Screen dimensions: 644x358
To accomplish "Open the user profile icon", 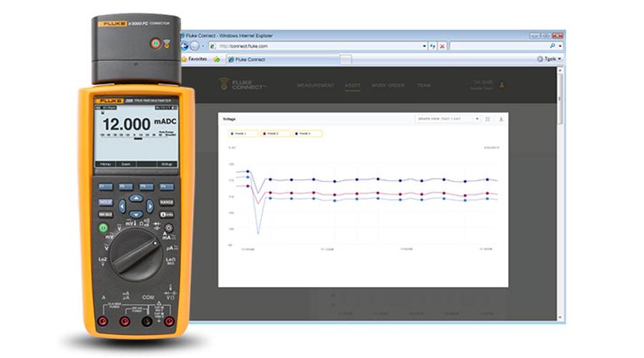I will coord(502,85).
